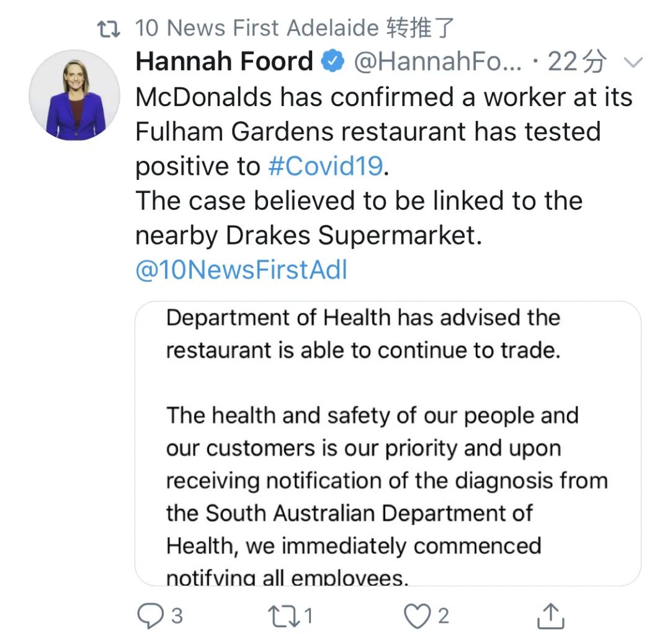Tap the retweet arrows icon below tweet
Viewport: 670px width, 644px height.
282,615
